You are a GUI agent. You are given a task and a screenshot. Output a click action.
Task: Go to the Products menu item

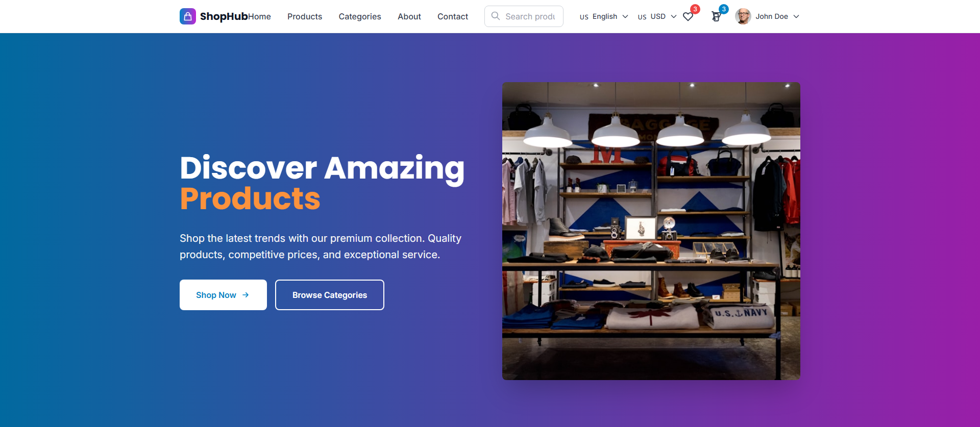click(305, 16)
